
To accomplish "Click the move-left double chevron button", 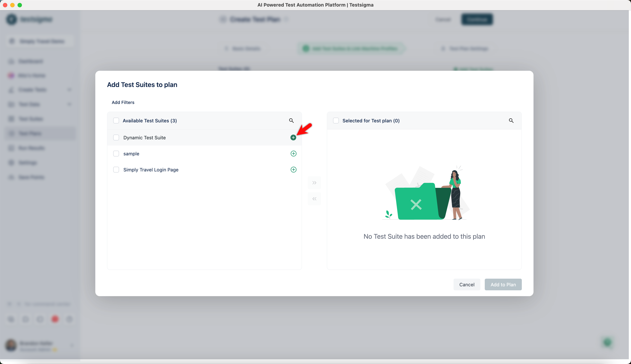I will 314,199.
